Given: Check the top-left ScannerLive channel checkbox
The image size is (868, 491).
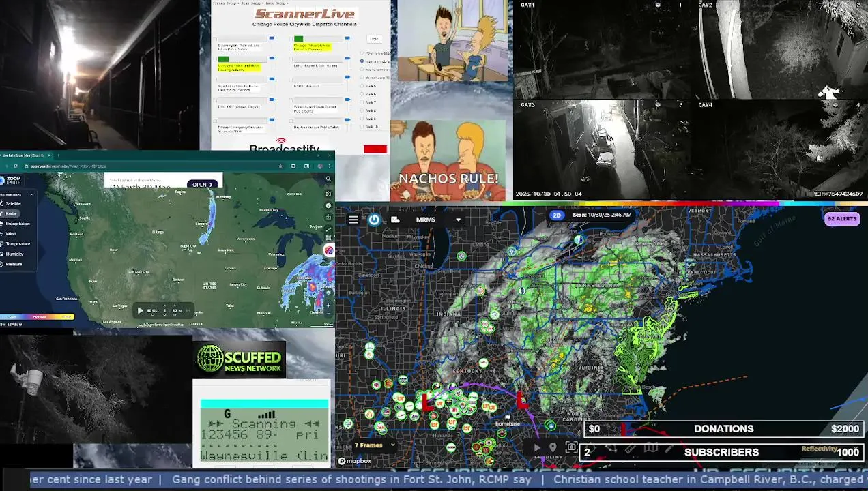Looking at the screenshot, I should (x=214, y=39).
